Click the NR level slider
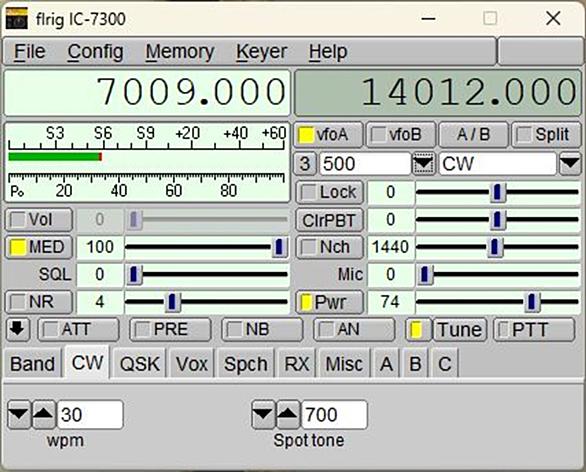This screenshot has width=586, height=472. [207, 302]
